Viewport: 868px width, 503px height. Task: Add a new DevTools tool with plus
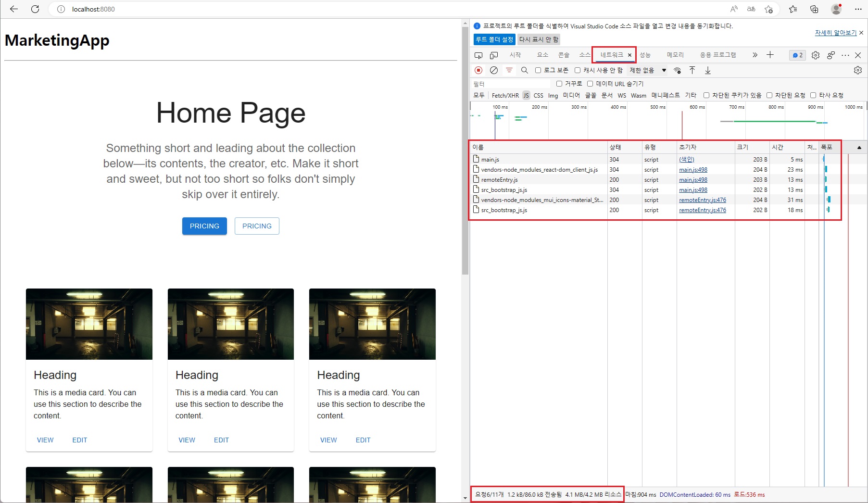(x=770, y=55)
